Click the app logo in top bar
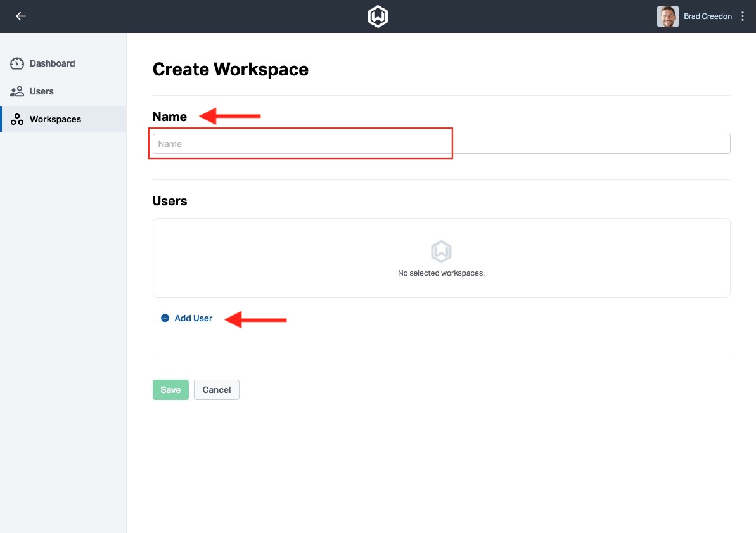Screen dimensions: 756x533 [378, 16]
